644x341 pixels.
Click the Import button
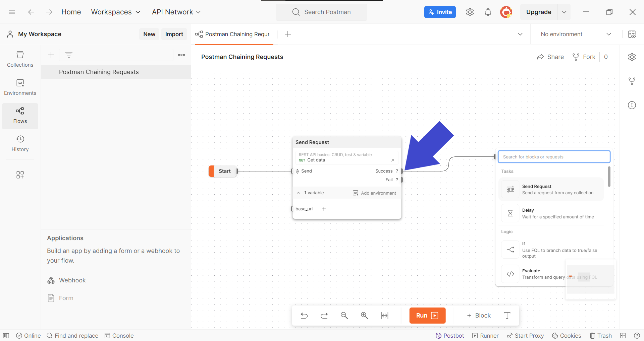[x=174, y=34]
